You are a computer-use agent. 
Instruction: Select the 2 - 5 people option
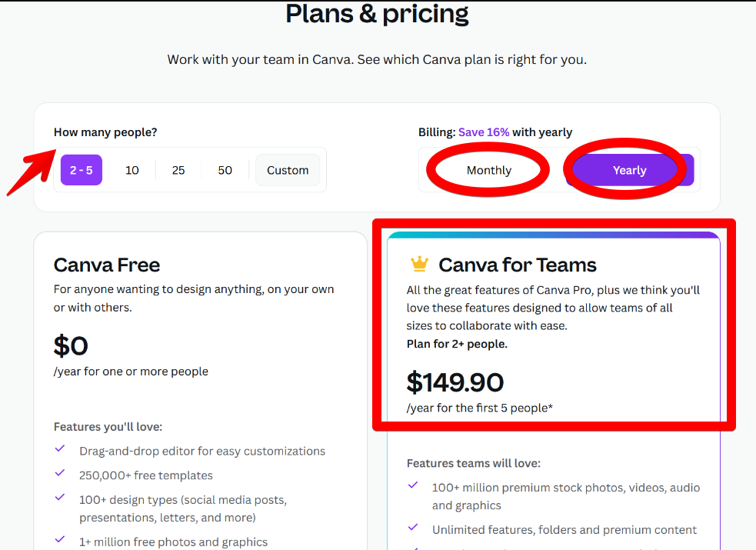click(82, 170)
